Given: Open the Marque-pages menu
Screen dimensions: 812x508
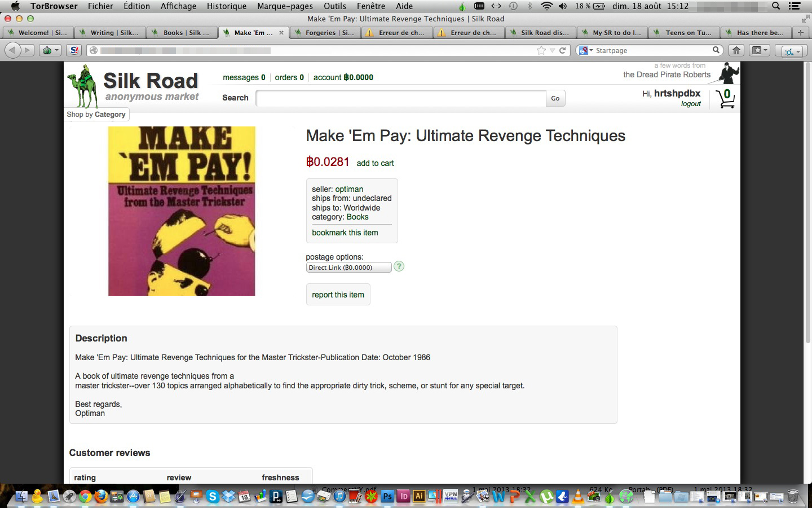Looking at the screenshot, I should 285,6.
